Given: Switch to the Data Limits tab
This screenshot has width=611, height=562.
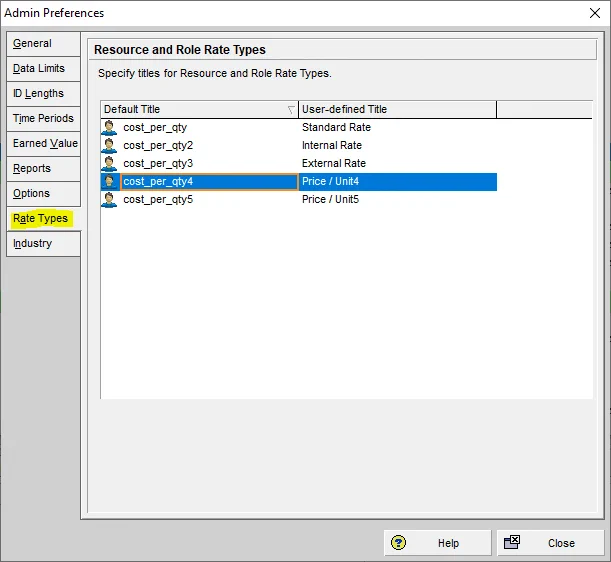Looking at the screenshot, I should pos(43,69).
